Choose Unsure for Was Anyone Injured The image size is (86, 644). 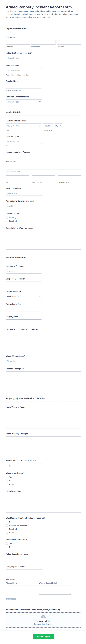coord(7,484)
